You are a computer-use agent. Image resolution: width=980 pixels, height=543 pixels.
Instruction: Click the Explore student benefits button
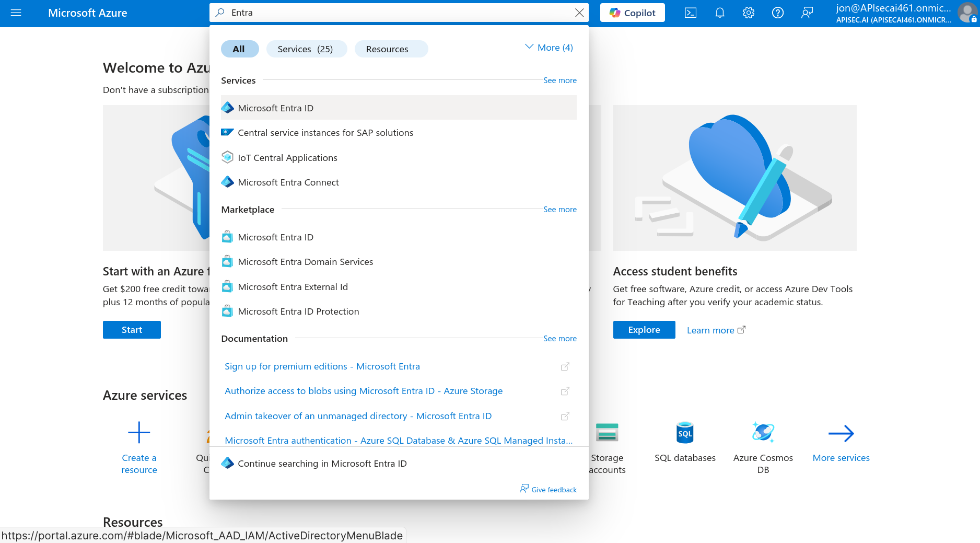[644, 330]
